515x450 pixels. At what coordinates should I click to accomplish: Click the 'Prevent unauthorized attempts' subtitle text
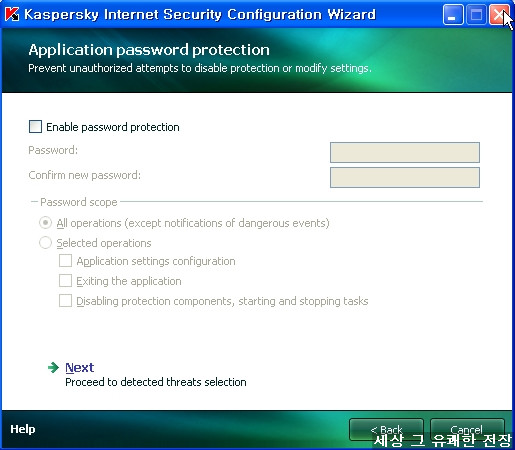point(200,68)
